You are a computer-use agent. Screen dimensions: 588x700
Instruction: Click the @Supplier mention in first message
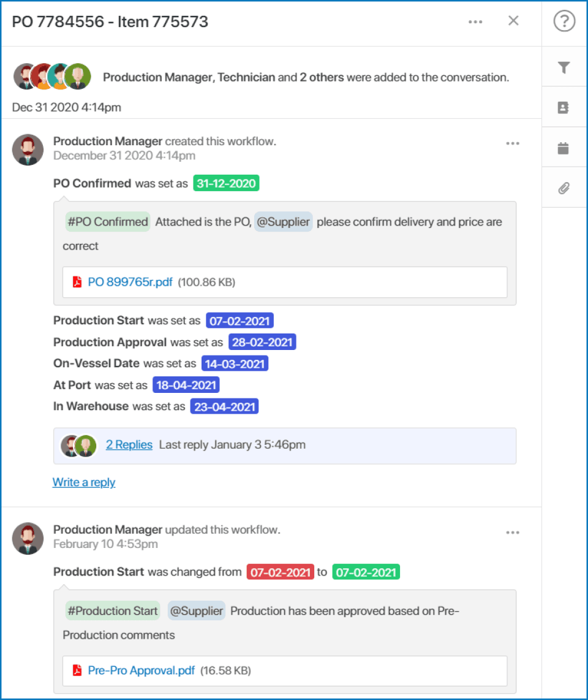[284, 222]
